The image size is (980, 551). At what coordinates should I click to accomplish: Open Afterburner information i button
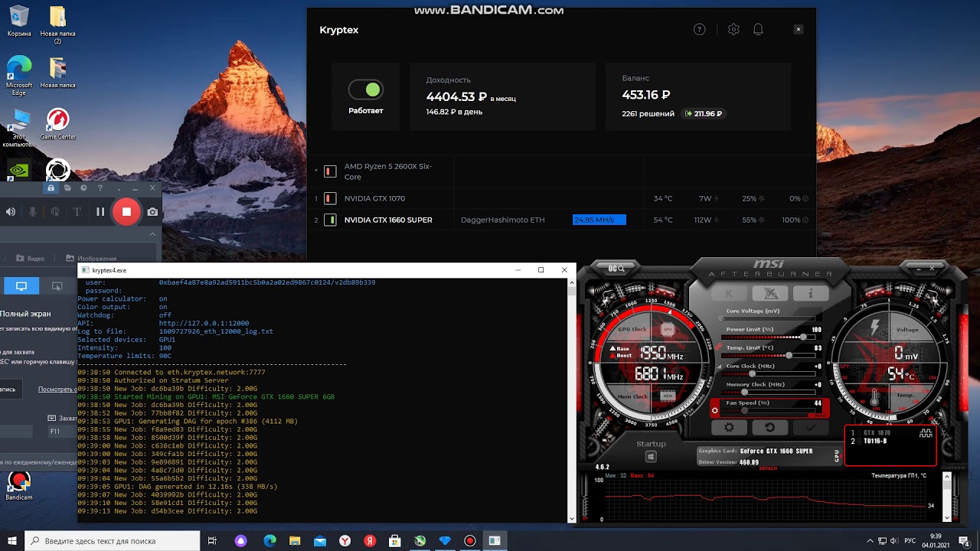(810, 293)
